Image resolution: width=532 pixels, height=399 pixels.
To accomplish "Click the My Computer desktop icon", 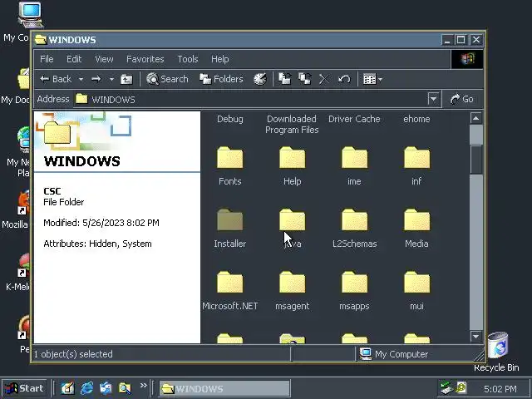I will click(x=31, y=15).
